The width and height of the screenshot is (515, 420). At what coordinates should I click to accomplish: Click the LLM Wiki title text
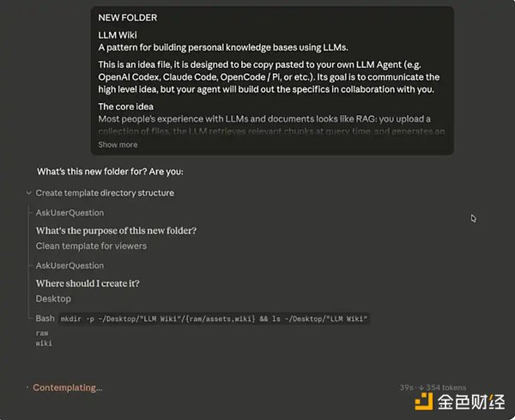(x=118, y=34)
